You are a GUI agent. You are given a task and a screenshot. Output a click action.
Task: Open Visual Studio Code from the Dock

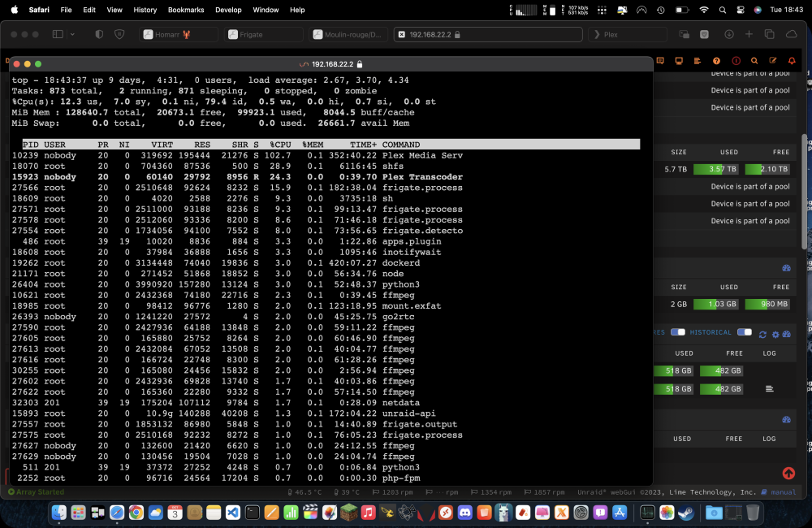tap(232, 513)
